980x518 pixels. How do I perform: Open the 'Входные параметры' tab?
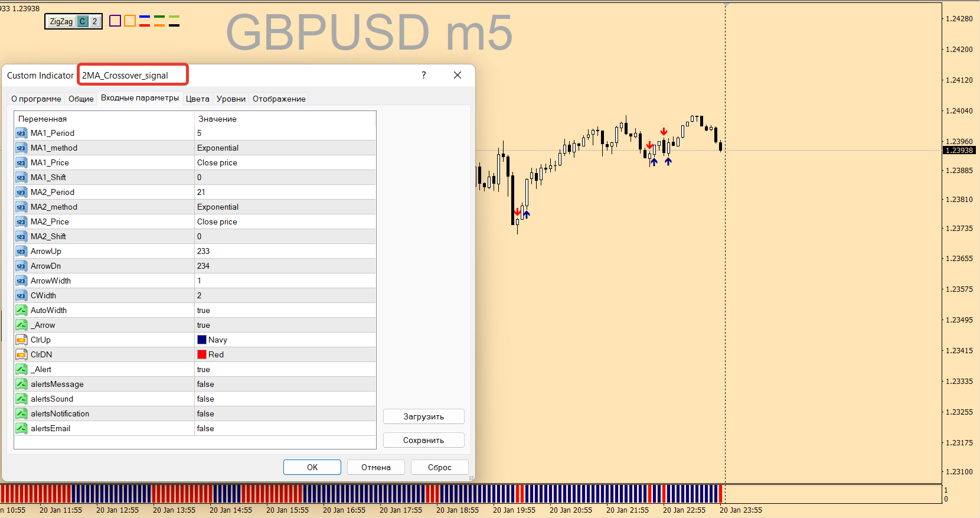tap(140, 98)
